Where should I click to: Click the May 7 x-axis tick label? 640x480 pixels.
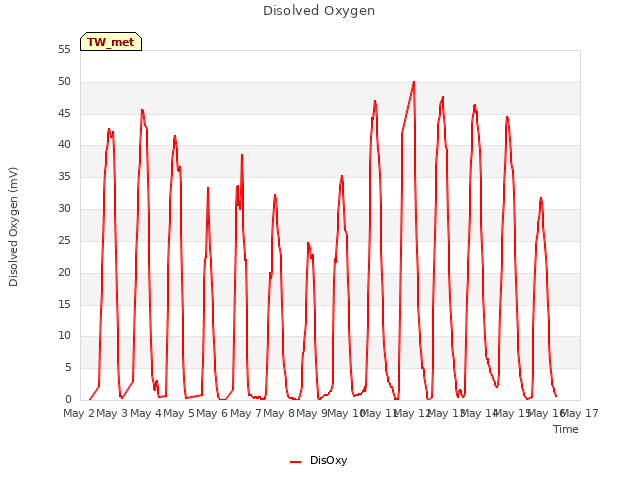tap(246, 413)
